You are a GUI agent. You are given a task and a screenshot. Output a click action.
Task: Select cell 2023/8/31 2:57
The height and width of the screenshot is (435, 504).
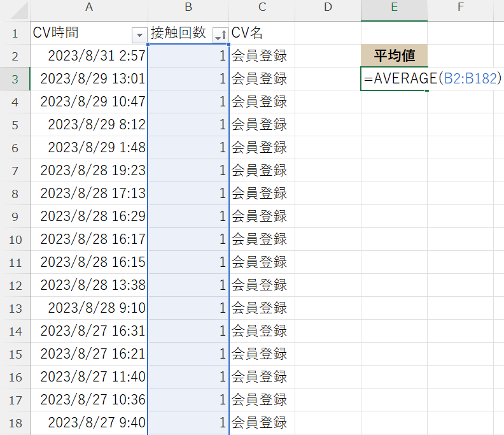89,55
